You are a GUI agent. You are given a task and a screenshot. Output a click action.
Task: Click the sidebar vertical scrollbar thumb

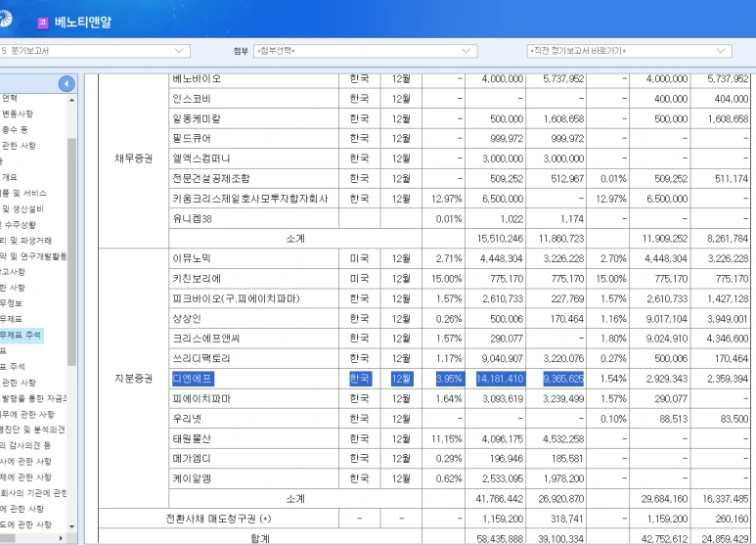pos(71,251)
